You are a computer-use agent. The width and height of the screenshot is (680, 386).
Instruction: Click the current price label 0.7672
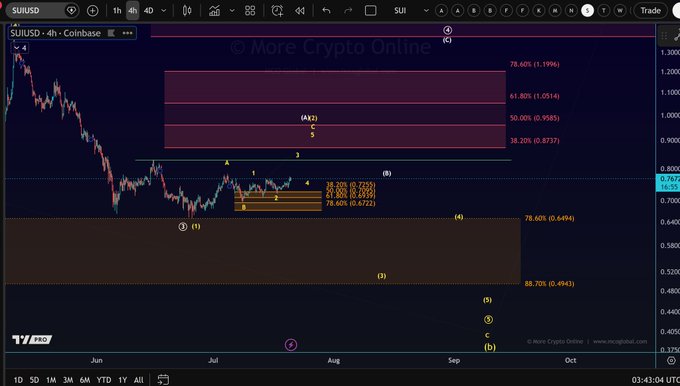coord(668,179)
